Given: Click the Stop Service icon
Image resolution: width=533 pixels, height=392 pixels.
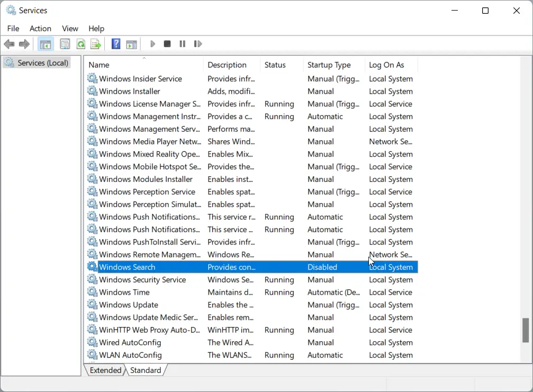Looking at the screenshot, I should (167, 44).
